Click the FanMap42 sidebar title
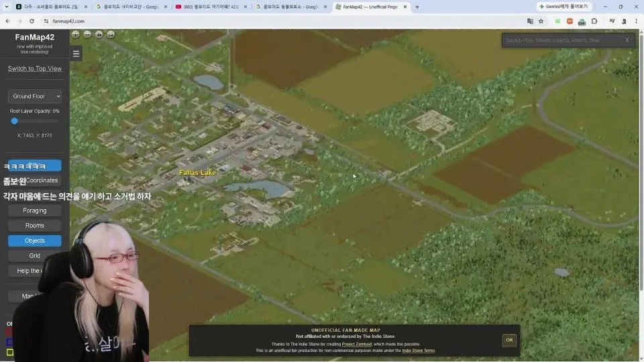 pos(34,37)
